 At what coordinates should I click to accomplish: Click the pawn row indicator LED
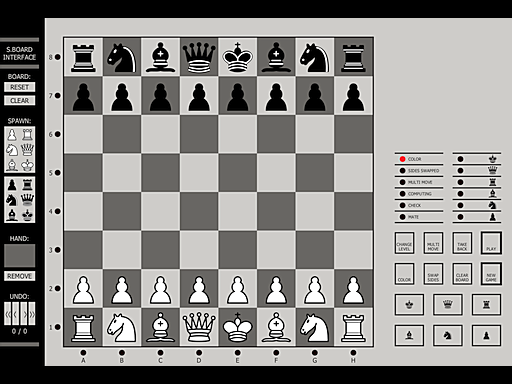tap(460, 217)
